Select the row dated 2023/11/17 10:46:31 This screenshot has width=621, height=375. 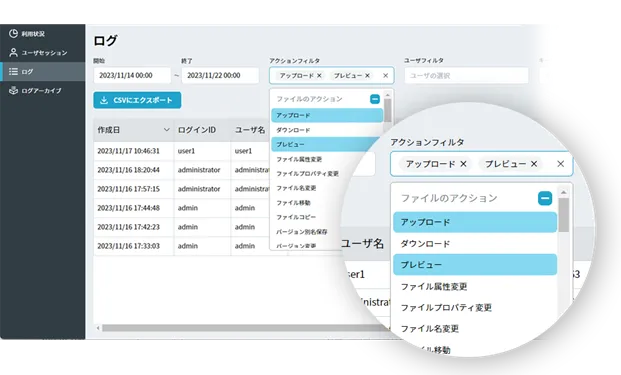click(x=181, y=151)
